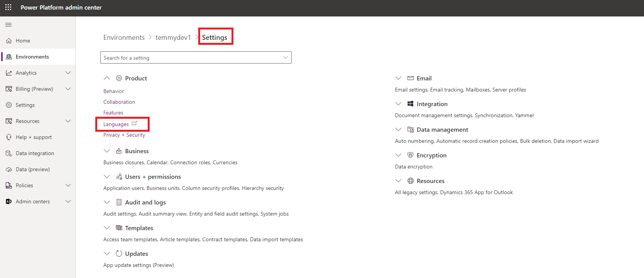Click the Data (preview) cloud icon
Screen dimensions: 644x278
pos(9,169)
